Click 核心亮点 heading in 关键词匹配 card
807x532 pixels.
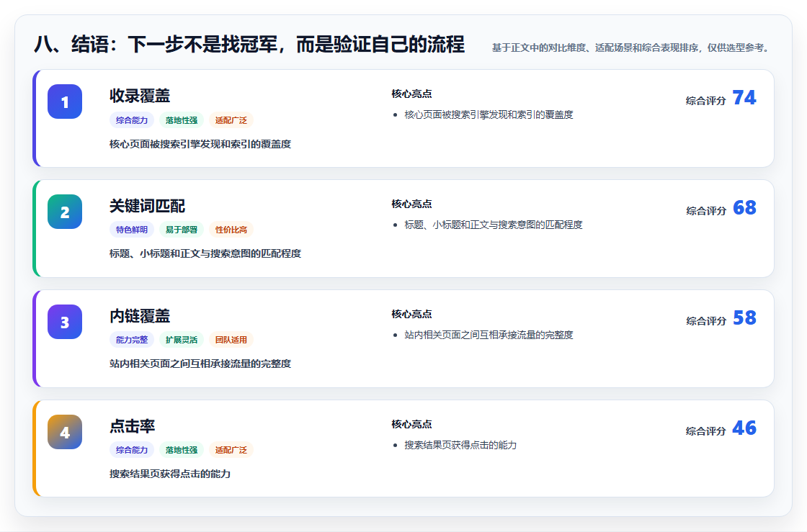pyautogui.click(x=411, y=204)
